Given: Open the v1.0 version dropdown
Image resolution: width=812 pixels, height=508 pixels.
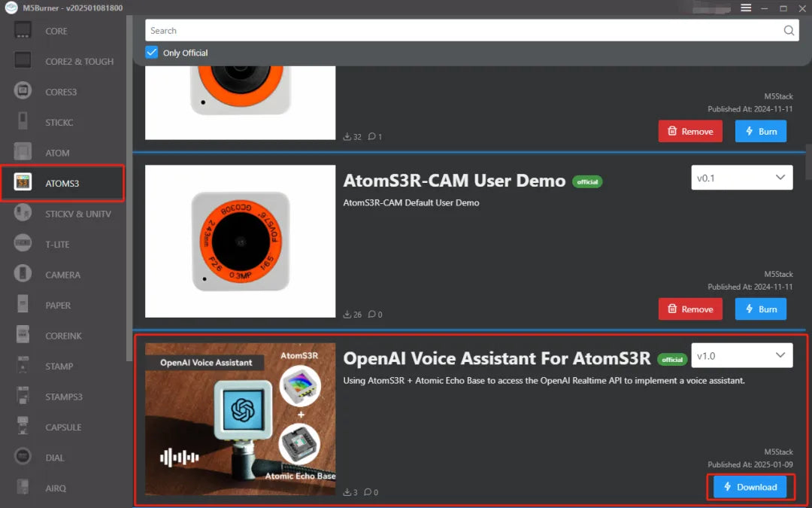Looking at the screenshot, I should click(741, 355).
